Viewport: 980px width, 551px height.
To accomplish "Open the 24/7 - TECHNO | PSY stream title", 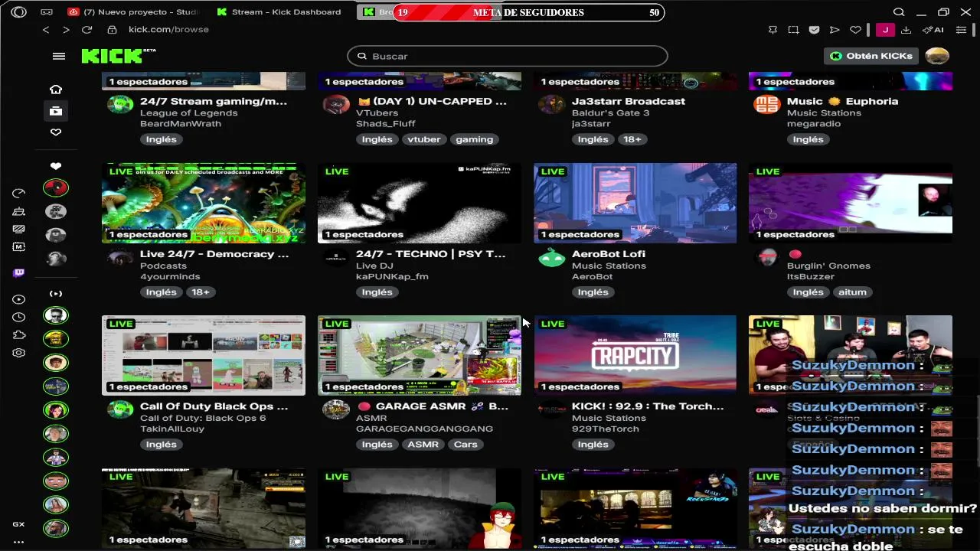I will [x=431, y=254].
